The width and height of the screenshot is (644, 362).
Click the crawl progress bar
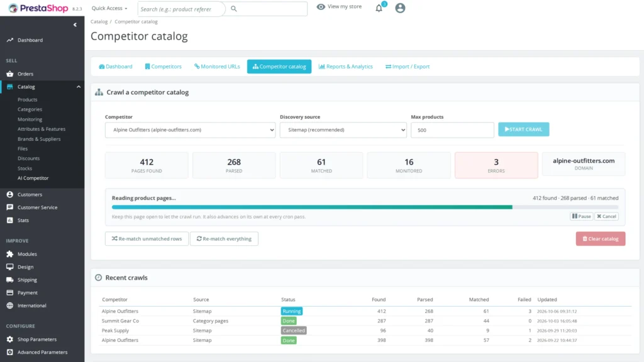point(365,207)
